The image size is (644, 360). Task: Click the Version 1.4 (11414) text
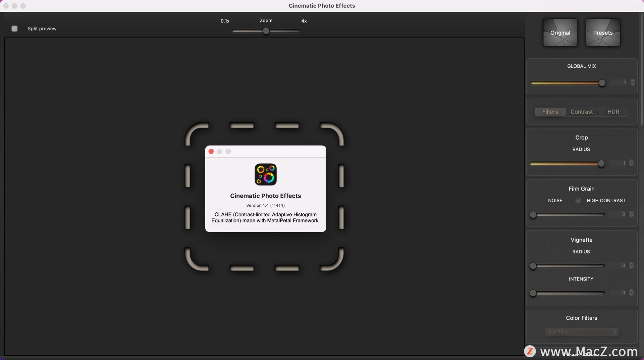[x=265, y=205]
